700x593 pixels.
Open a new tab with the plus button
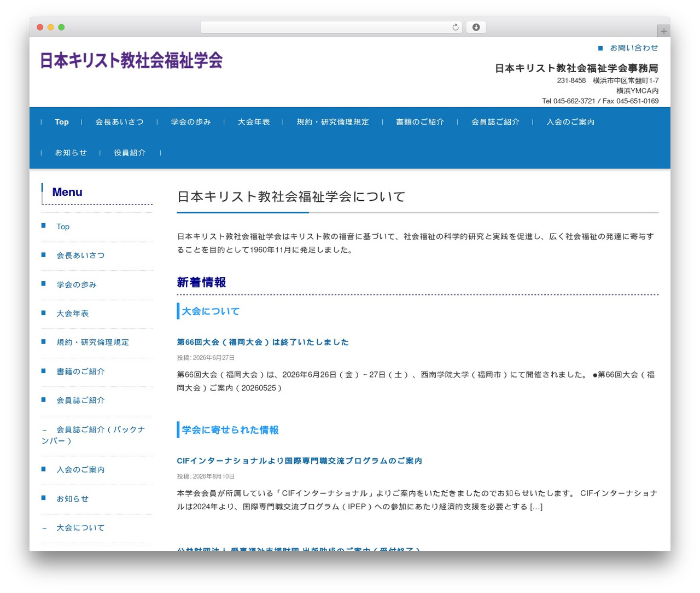click(663, 31)
